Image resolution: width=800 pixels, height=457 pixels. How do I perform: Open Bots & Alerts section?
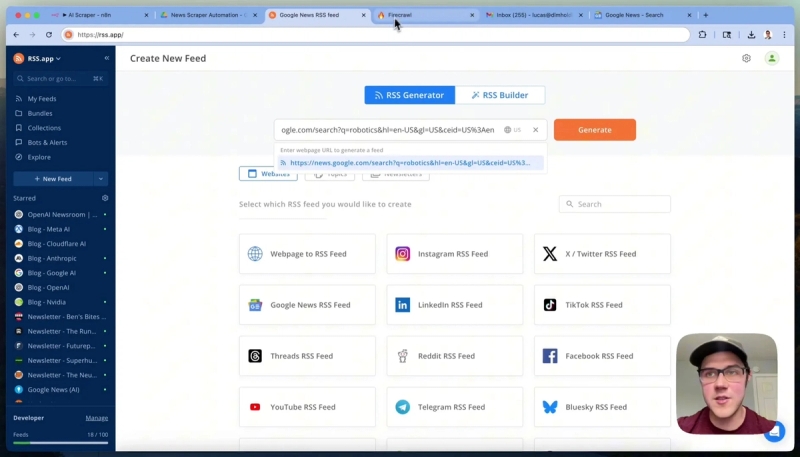[47, 142]
